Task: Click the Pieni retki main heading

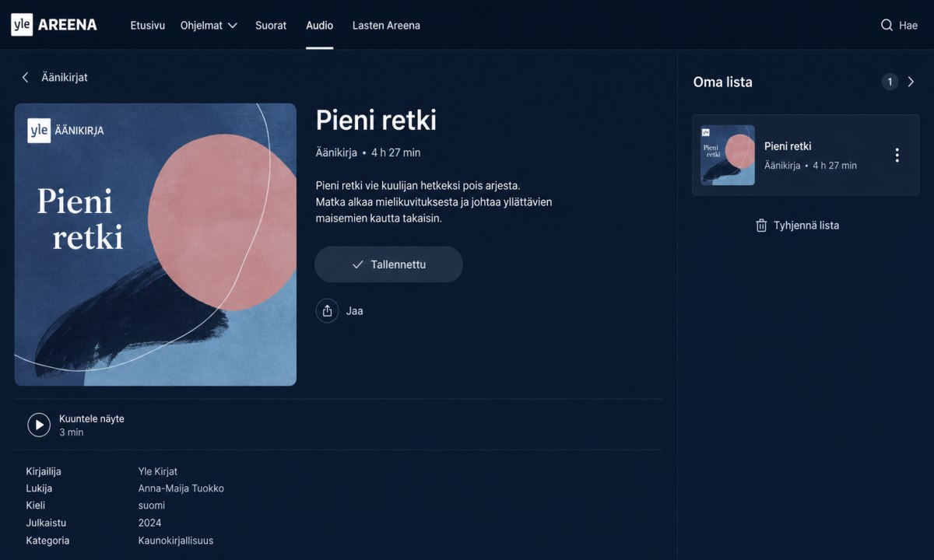Action: [x=376, y=121]
